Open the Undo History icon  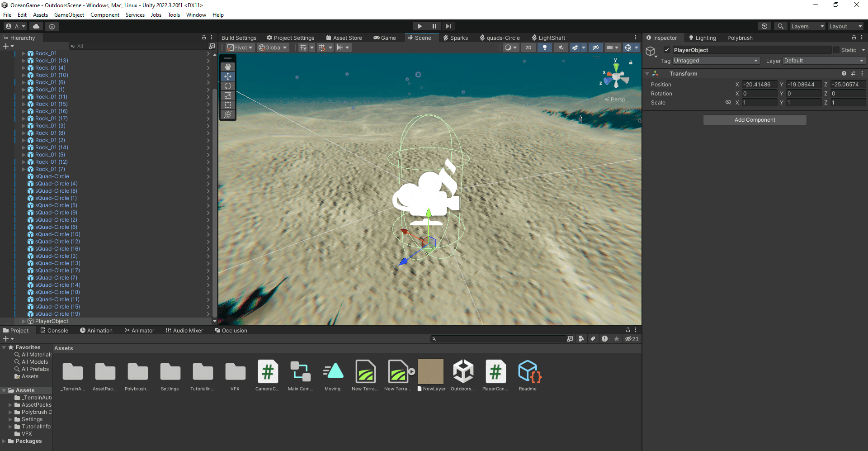[764, 26]
